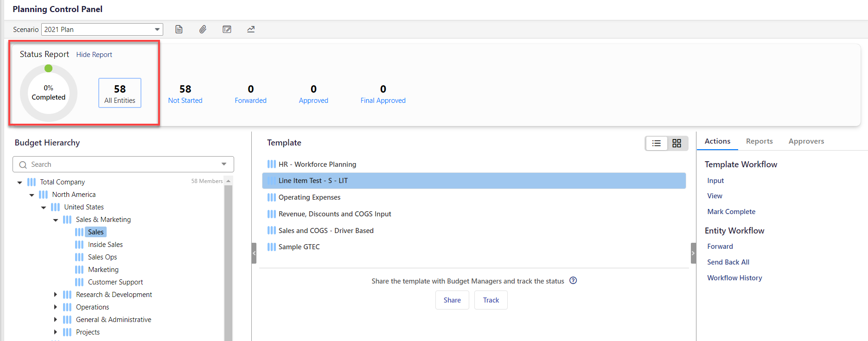
Task: Click hierarchy icon beside Sales Ops
Action: click(80, 257)
